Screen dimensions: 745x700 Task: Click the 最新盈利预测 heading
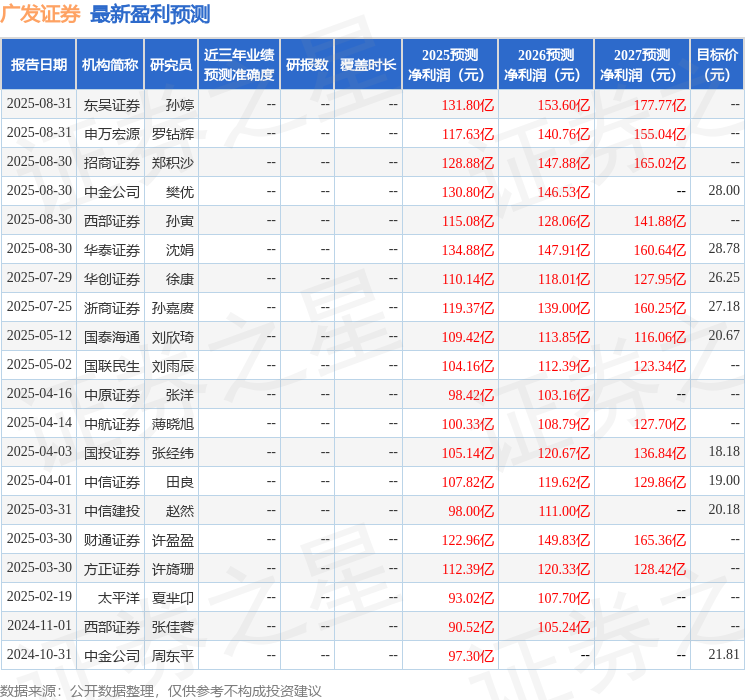pyautogui.click(x=150, y=14)
